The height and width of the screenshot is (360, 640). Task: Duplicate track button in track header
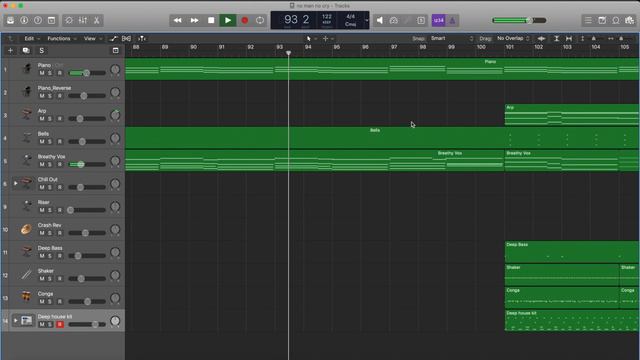26,51
